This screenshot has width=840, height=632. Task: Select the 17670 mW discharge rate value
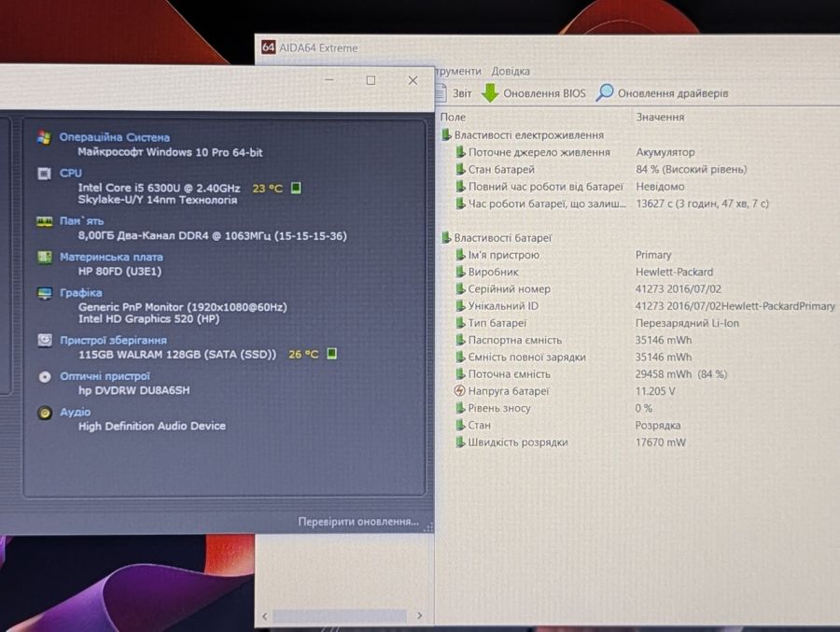660,442
